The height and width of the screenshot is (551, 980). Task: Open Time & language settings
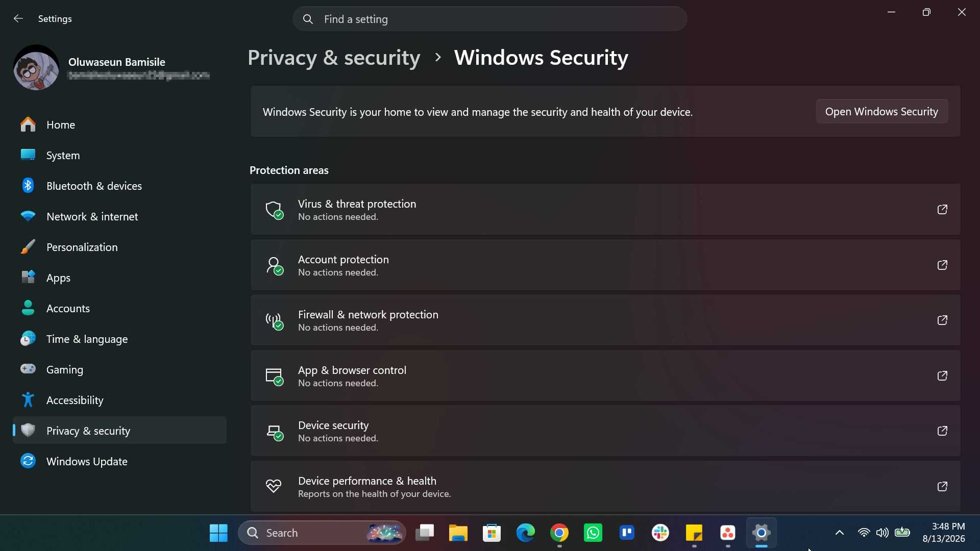(119, 339)
